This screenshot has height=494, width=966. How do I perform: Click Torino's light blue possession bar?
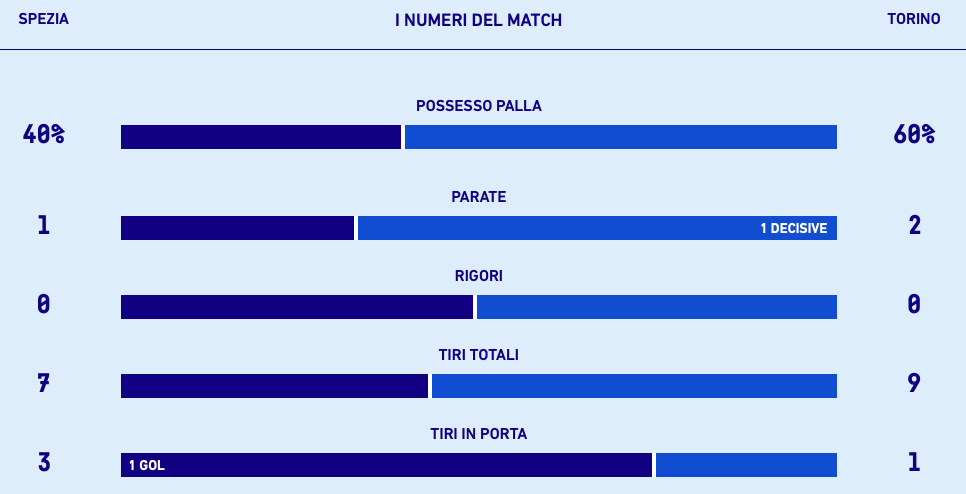pyautogui.click(x=620, y=137)
